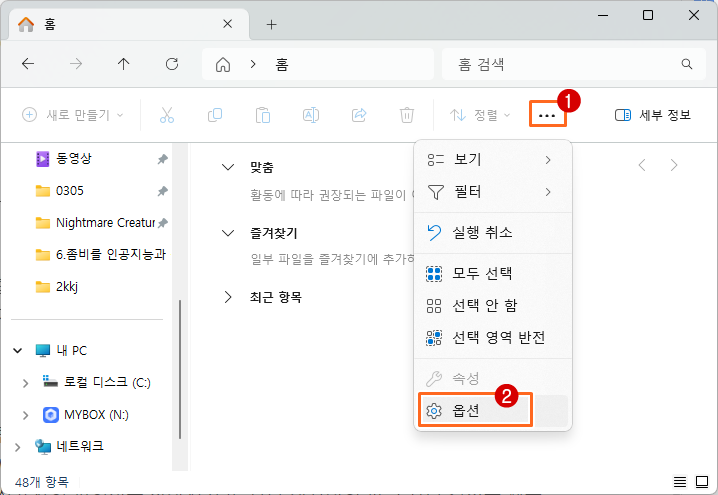This screenshot has width=718, height=495.
Task: Click the Delete trash can icon
Action: (407, 115)
